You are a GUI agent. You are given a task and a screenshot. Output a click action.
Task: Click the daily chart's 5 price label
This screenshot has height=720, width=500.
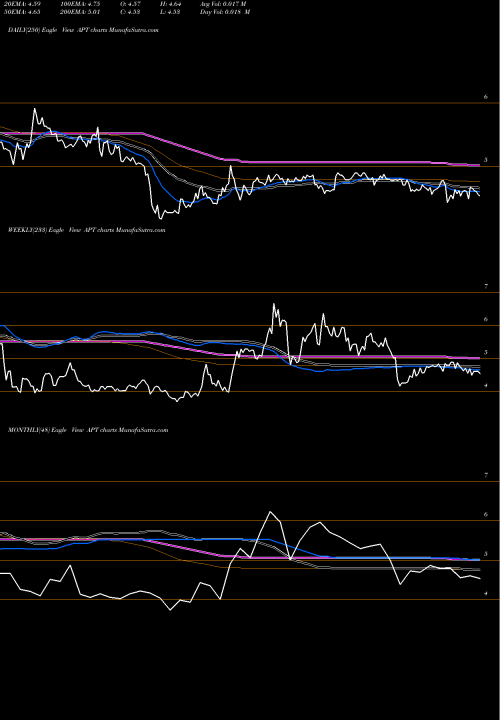click(486, 160)
